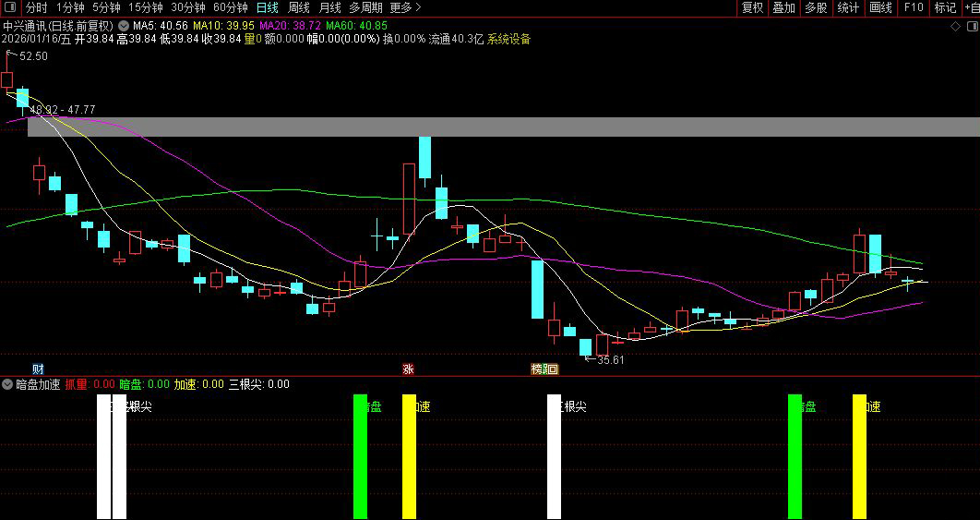Toggle the right side panel icon
Image resolution: width=980 pixels, height=520 pixels.
pyautogui.click(x=973, y=26)
